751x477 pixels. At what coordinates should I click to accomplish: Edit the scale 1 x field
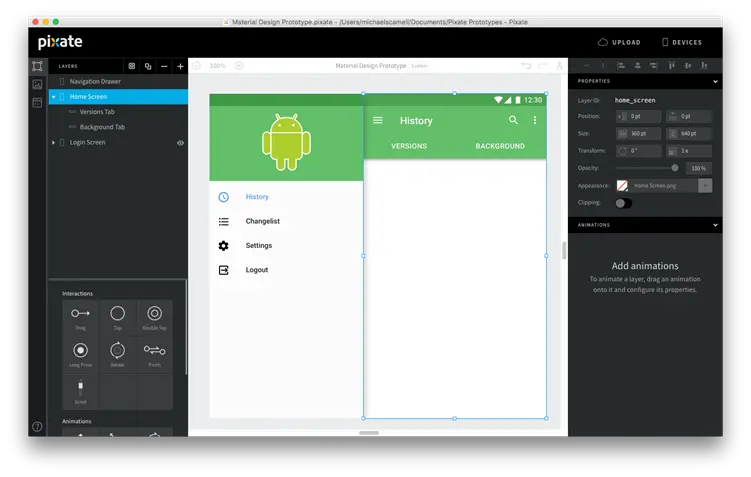(689, 151)
